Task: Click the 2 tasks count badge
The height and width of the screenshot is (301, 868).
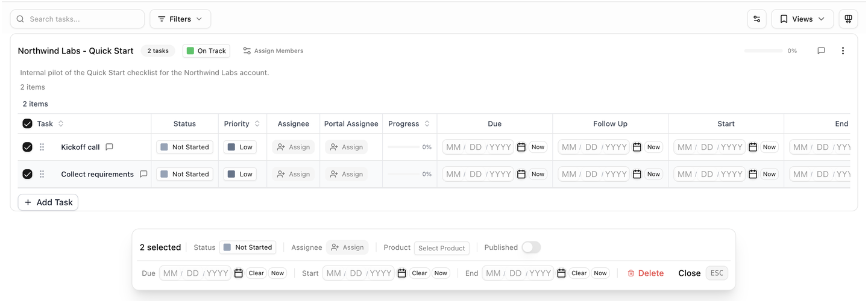Action: click(x=158, y=51)
